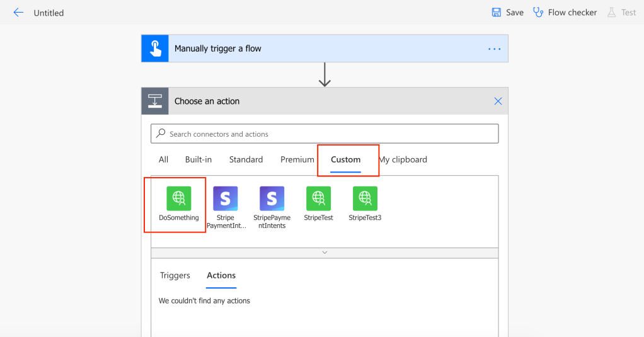Select the StripeTest3 connector icon

pos(365,198)
